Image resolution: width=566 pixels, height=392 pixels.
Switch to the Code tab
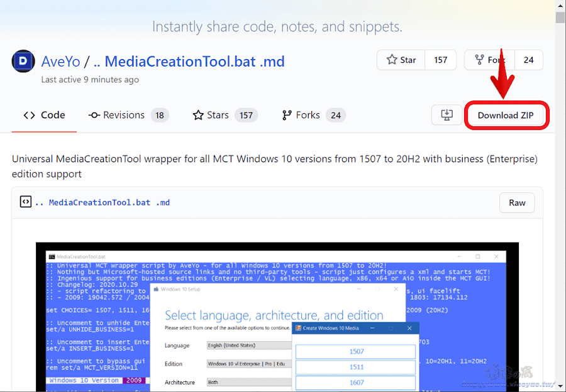click(x=44, y=115)
